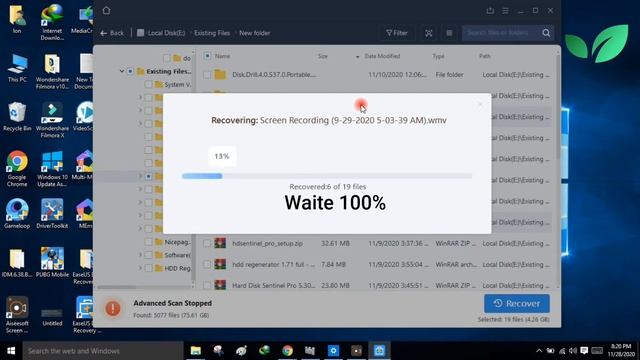Open Wondershare Filmora X desktop shortcut
The image size is (640, 360).
tap(52, 120)
